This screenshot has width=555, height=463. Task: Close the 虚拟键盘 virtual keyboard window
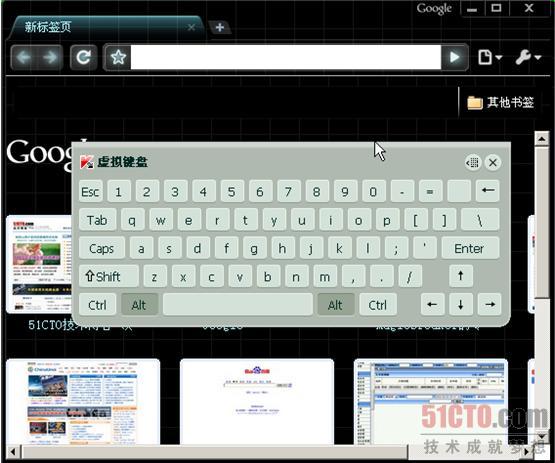493,162
